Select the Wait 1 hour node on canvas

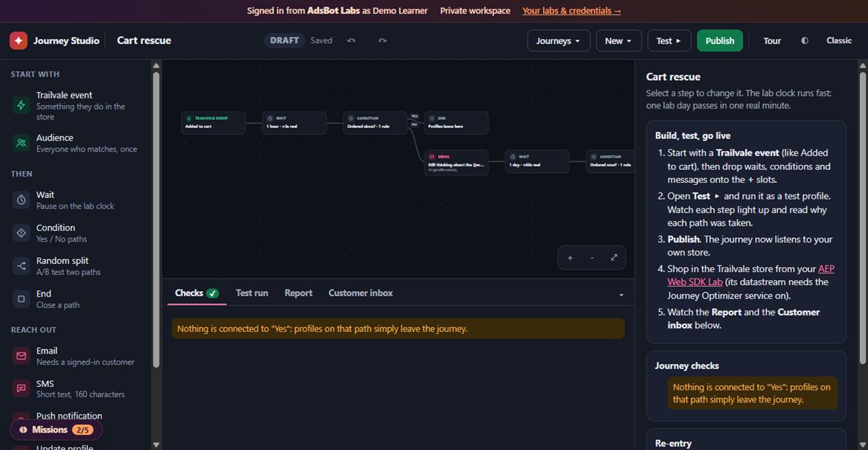click(x=294, y=122)
